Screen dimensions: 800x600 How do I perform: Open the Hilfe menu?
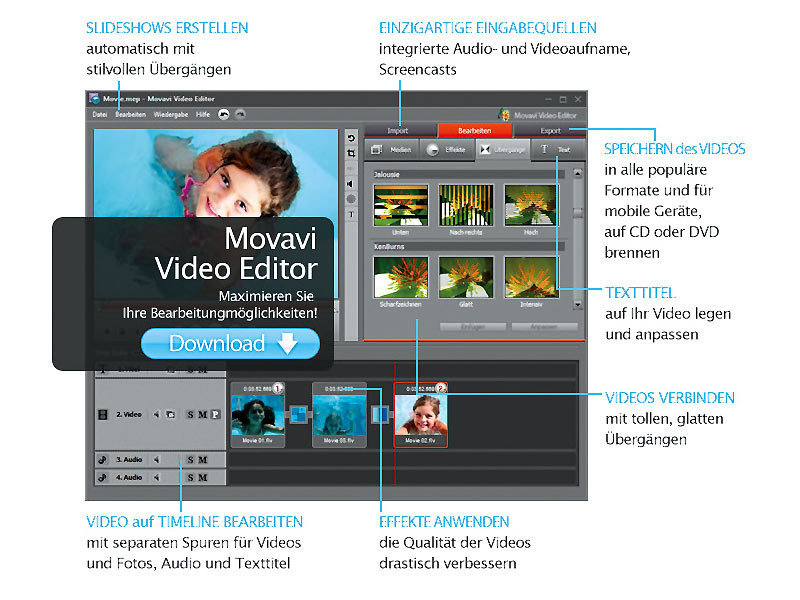203,114
